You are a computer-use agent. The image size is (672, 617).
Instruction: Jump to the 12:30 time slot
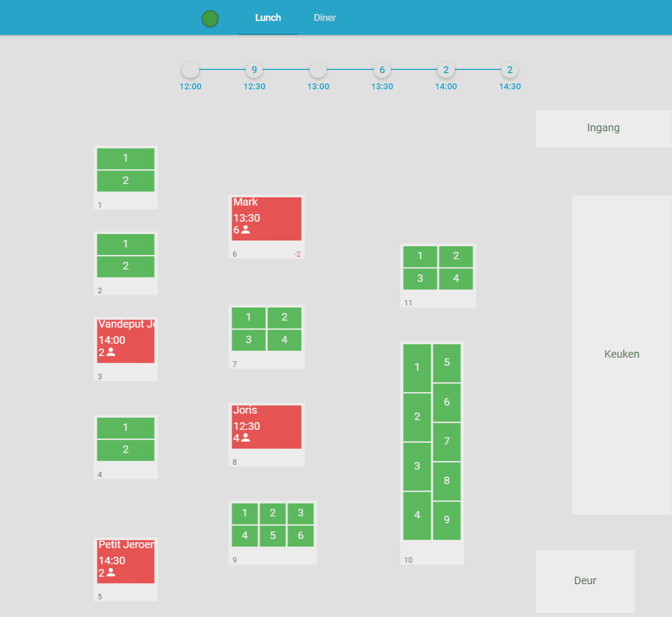point(254,70)
